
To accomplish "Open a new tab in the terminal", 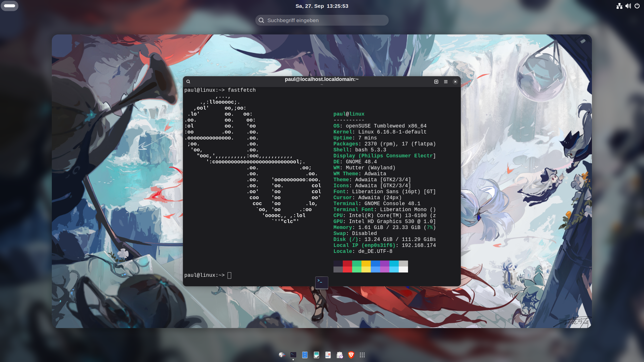I will click(436, 82).
